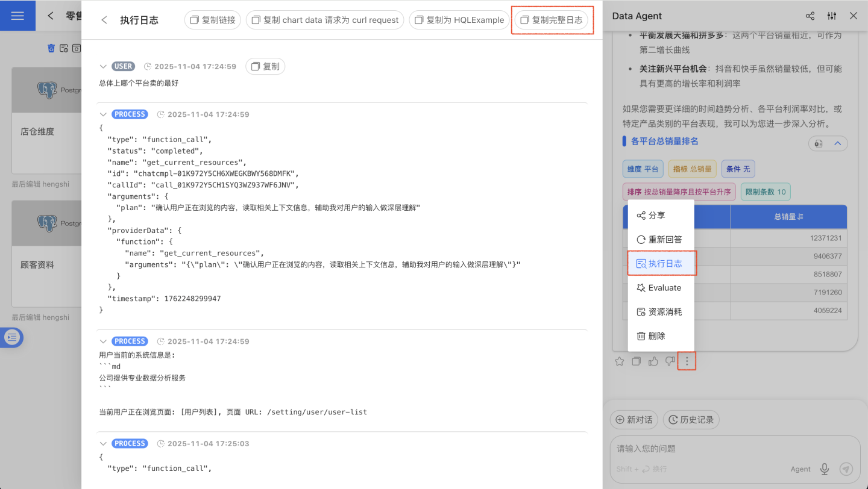
Task: Collapse the first PROCESS log entry
Action: click(103, 114)
